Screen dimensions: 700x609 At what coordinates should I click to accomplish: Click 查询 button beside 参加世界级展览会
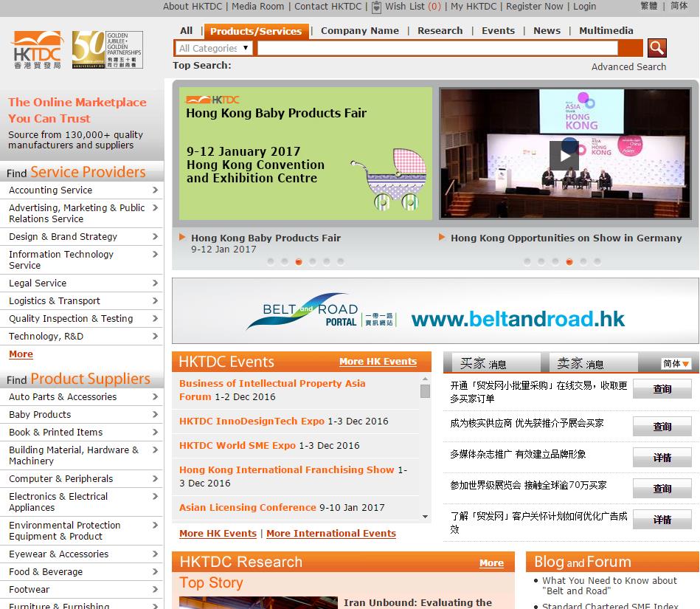point(662,489)
